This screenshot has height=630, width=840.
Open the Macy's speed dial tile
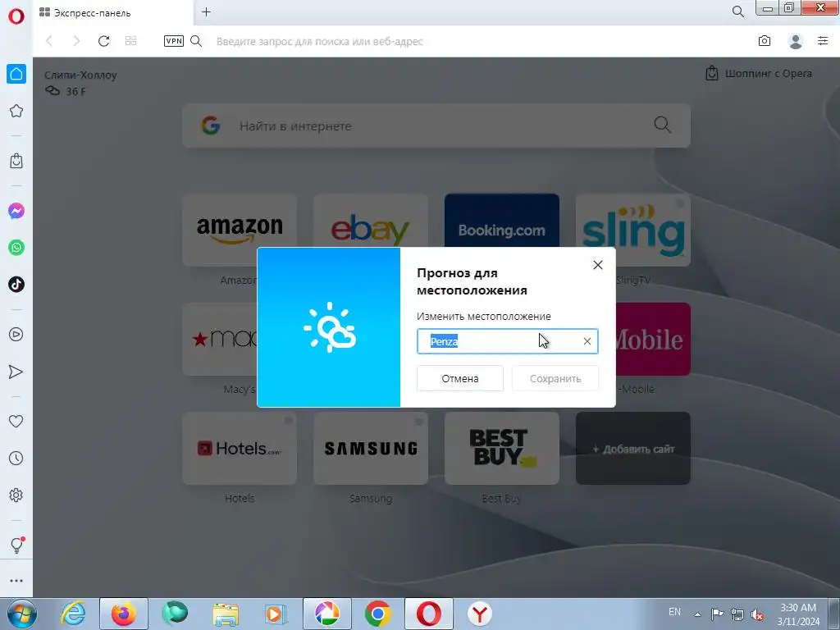pyautogui.click(x=220, y=339)
